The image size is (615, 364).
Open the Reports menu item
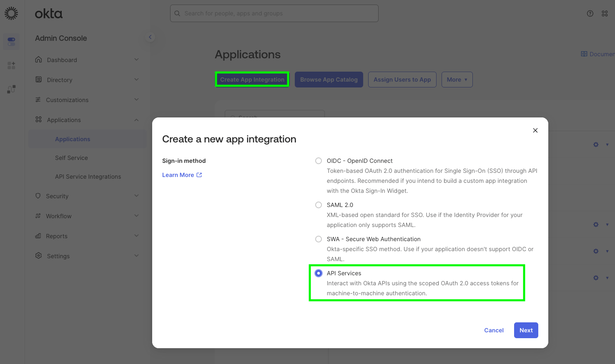coord(88,236)
